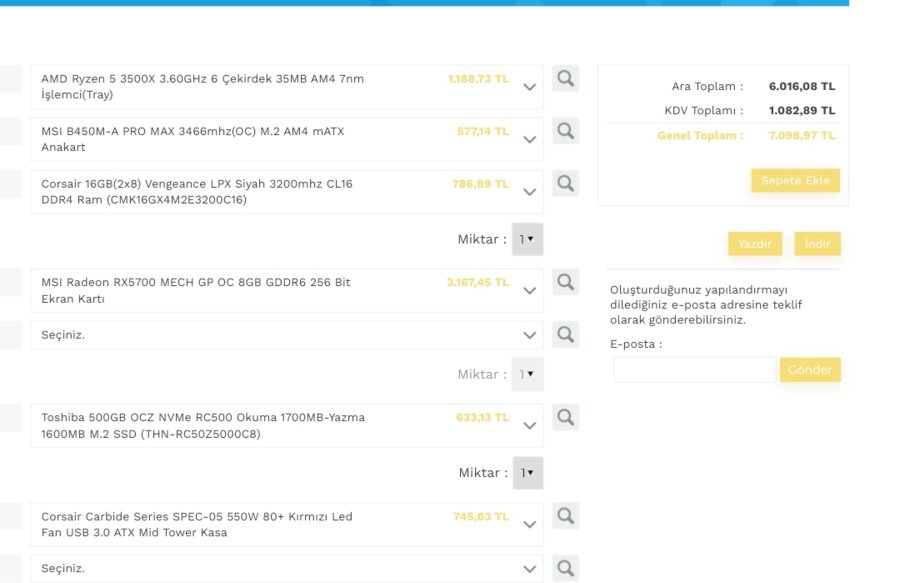The image size is (900, 583).
Task: Click the 577,14 TL motherboard price
Action: [x=483, y=131]
